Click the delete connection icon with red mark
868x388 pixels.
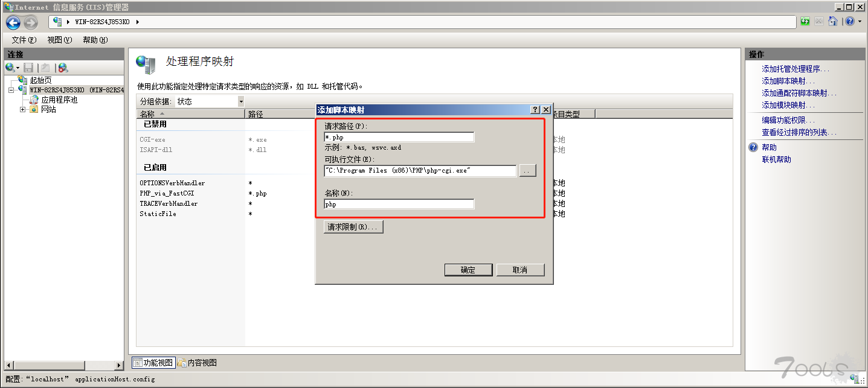(x=63, y=68)
